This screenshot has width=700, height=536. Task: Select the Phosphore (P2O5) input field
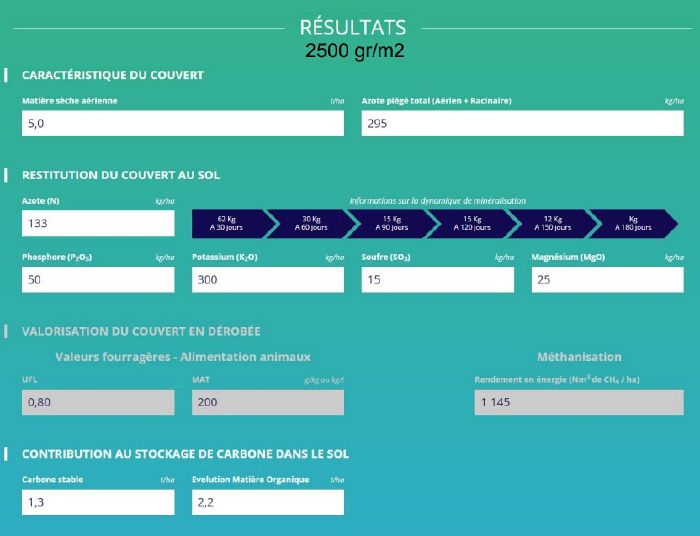coord(98,280)
